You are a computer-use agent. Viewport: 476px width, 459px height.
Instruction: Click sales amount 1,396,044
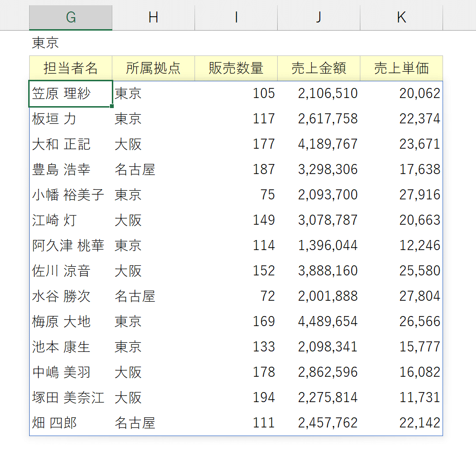(x=319, y=245)
